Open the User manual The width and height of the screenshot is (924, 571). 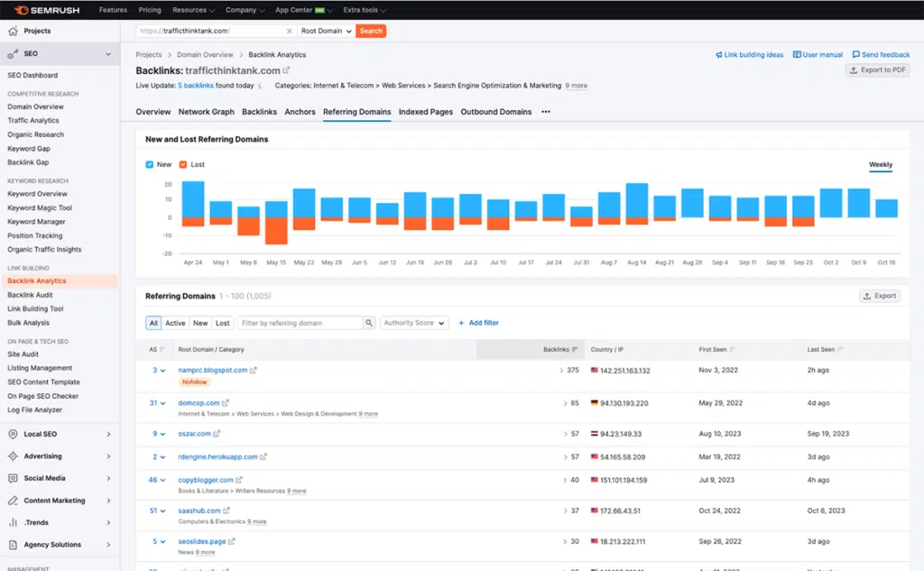(x=816, y=54)
